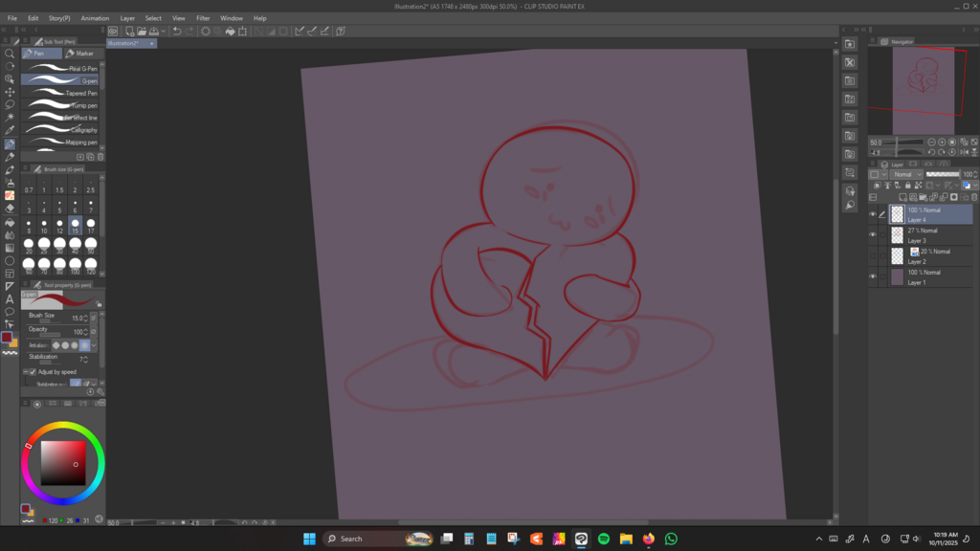This screenshot has height=551, width=980.
Task: Select the Eyedropper tool
Action: (x=10, y=131)
